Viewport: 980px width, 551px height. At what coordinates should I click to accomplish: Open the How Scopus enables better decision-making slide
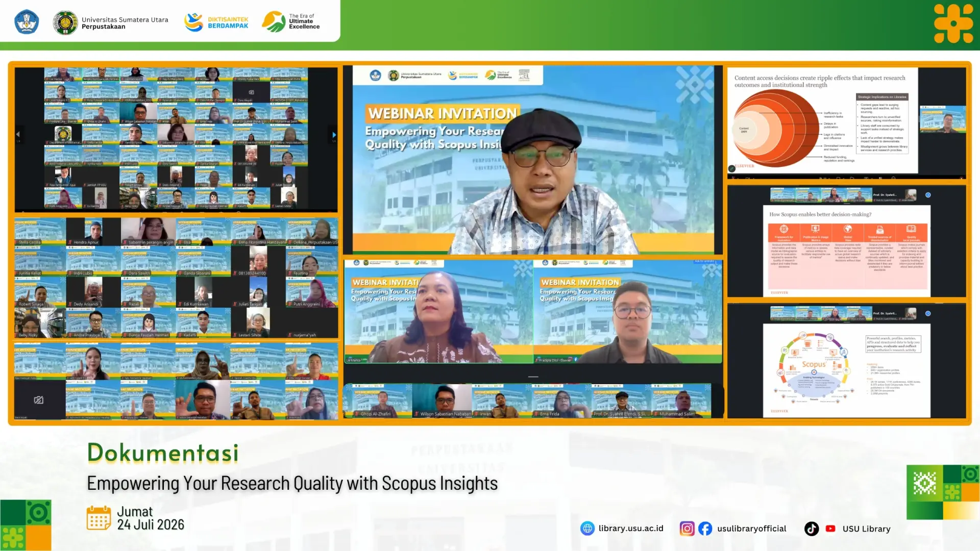point(846,251)
